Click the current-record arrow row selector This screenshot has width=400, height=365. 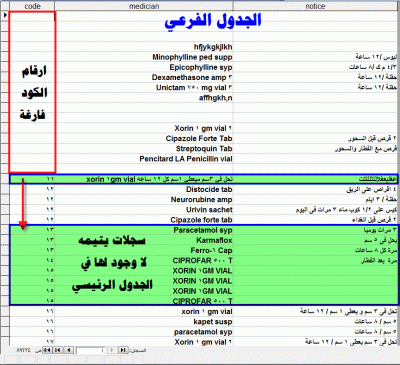tap(4, 15)
